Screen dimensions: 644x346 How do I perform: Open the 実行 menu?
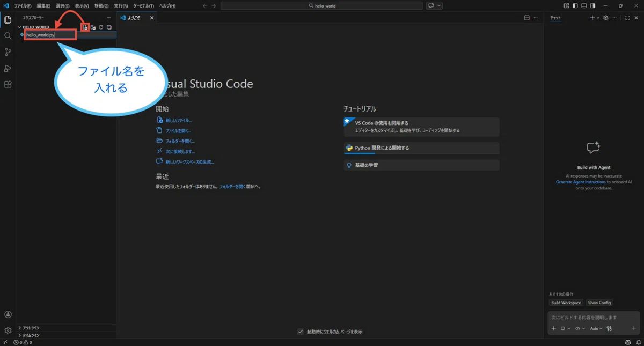pos(120,6)
